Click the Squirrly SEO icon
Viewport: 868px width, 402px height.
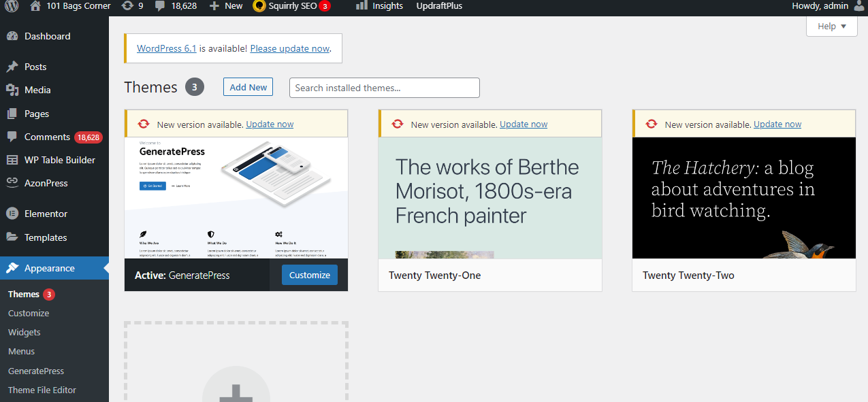(259, 6)
